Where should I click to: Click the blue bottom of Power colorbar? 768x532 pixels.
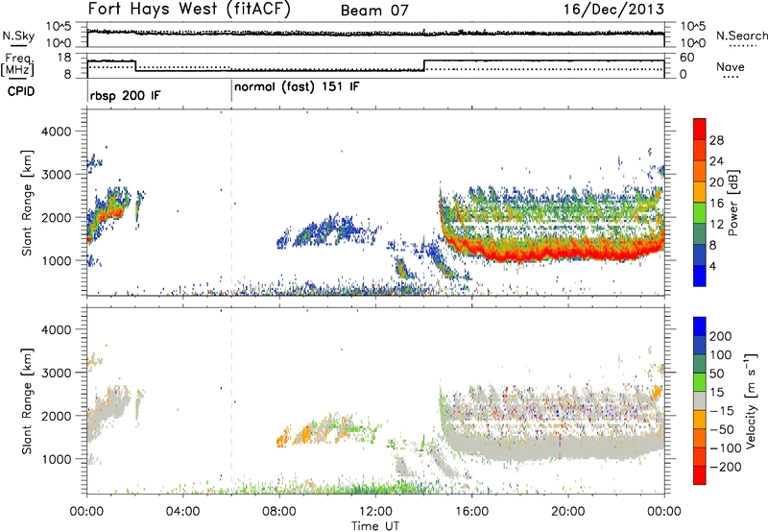click(x=700, y=276)
